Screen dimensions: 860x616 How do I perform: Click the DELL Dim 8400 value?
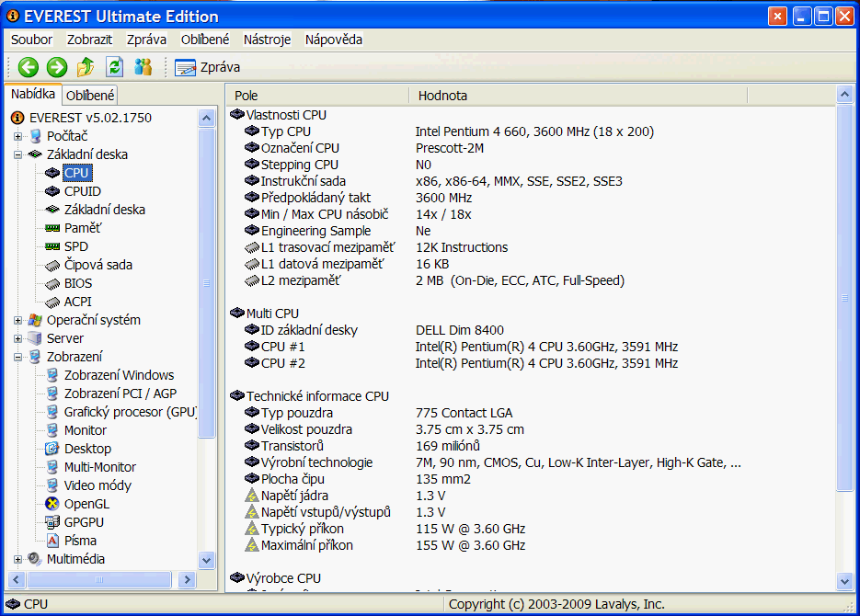coord(460,330)
